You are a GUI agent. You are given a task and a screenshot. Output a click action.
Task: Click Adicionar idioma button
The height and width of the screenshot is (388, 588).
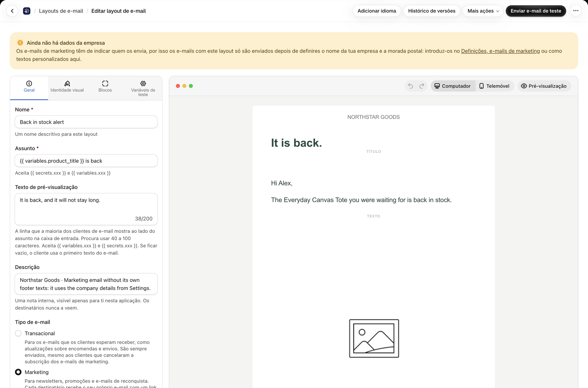pyautogui.click(x=377, y=11)
